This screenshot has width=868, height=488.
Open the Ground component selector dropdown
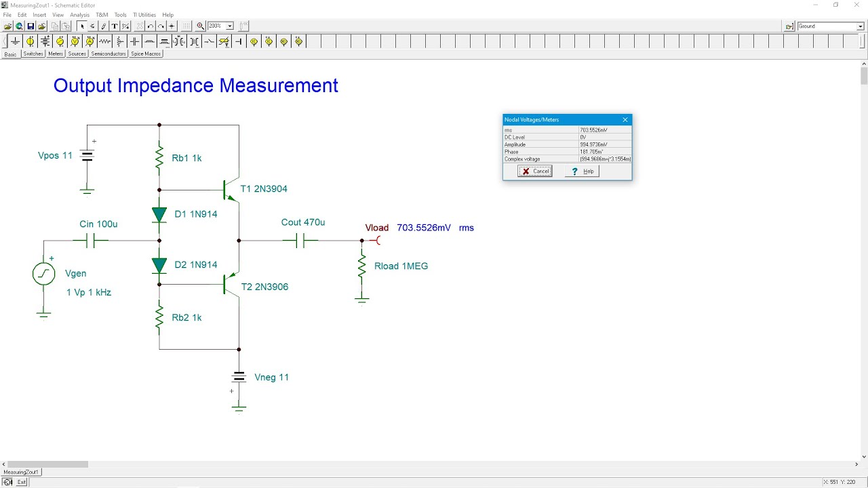tap(861, 26)
